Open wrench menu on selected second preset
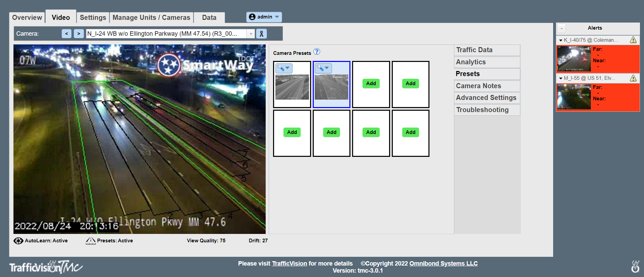The height and width of the screenshot is (277, 644). (324, 68)
